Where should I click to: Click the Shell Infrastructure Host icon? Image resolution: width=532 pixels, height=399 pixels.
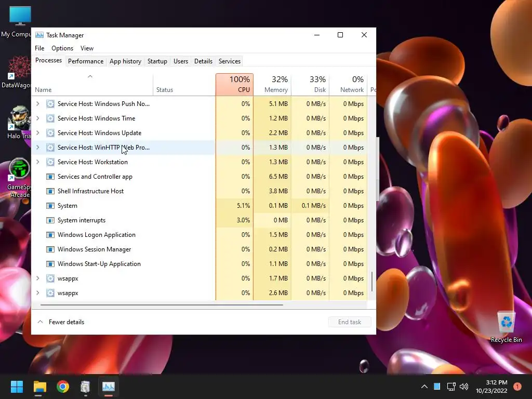coord(50,191)
